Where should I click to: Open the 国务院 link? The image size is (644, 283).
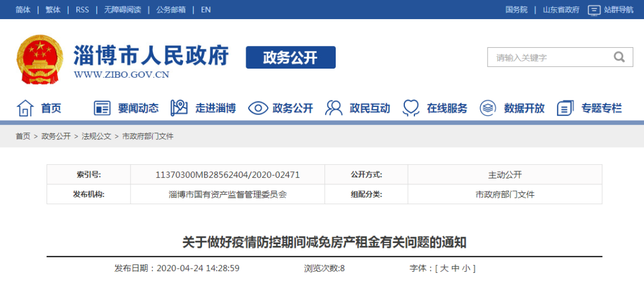pos(516,10)
